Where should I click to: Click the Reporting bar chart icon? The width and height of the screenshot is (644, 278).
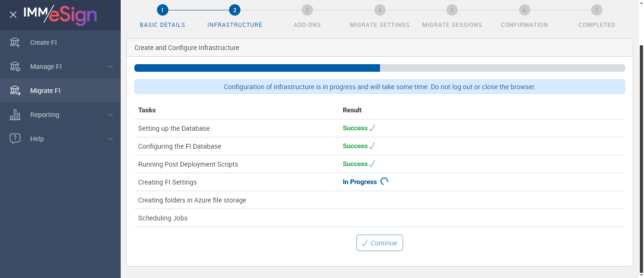tap(15, 115)
